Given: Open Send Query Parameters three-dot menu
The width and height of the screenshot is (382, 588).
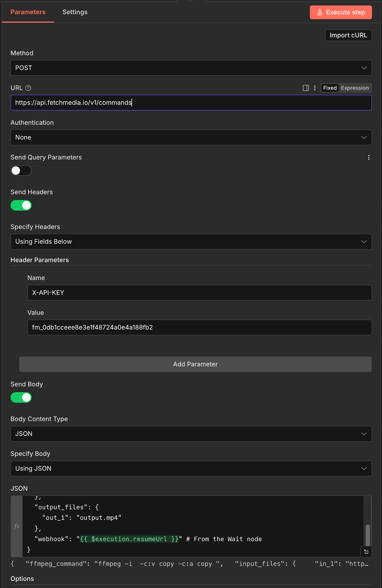Looking at the screenshot, I should [x=368, y=157].
